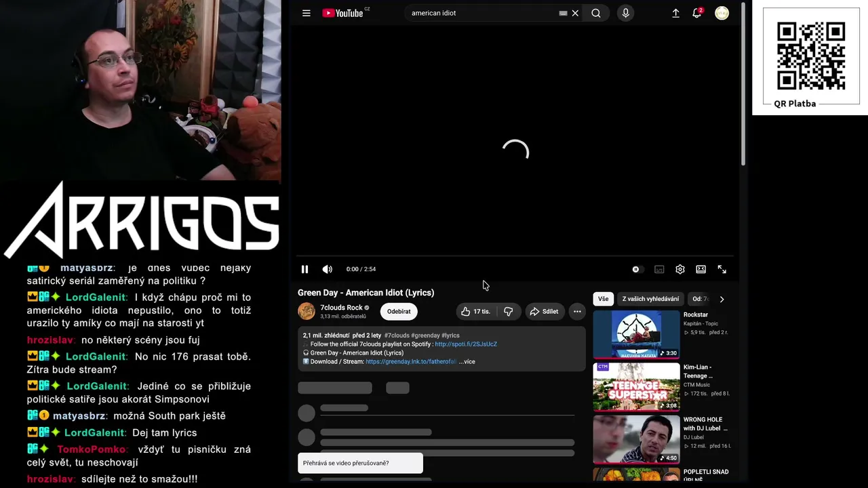Screen dimensions: 868x488
Task: Select the partially shown 'Od:' chip
Action: [x=700, y=299]
